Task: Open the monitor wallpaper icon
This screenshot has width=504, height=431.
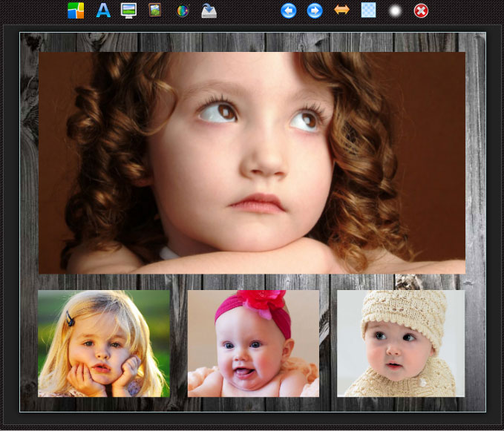Action: tap(128, 10)
